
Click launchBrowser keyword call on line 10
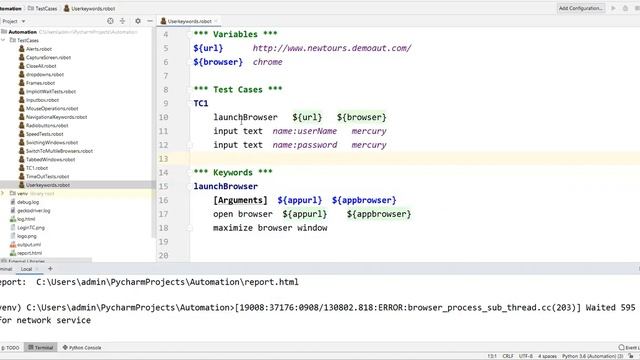tap(245, 117)
